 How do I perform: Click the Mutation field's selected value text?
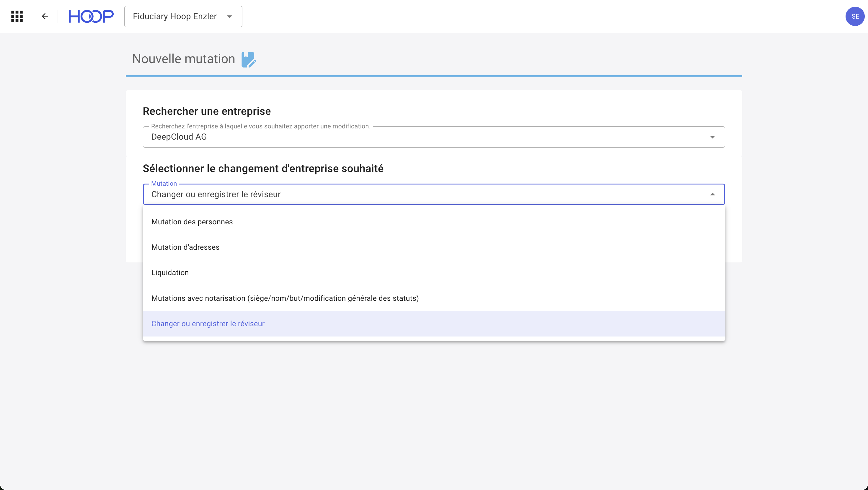pos(216,194)
